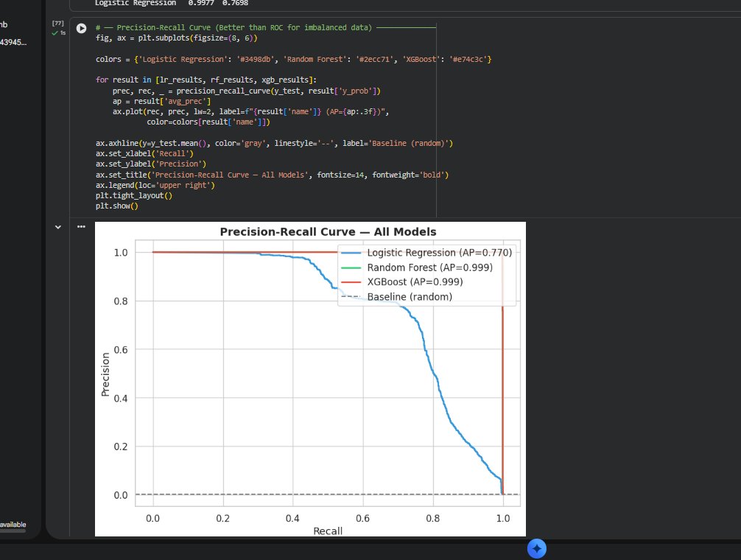The width and height of the screenshot is (741, 560).
Task: Click the blue AI assistant sparkle icon
Action: [537, 548]
